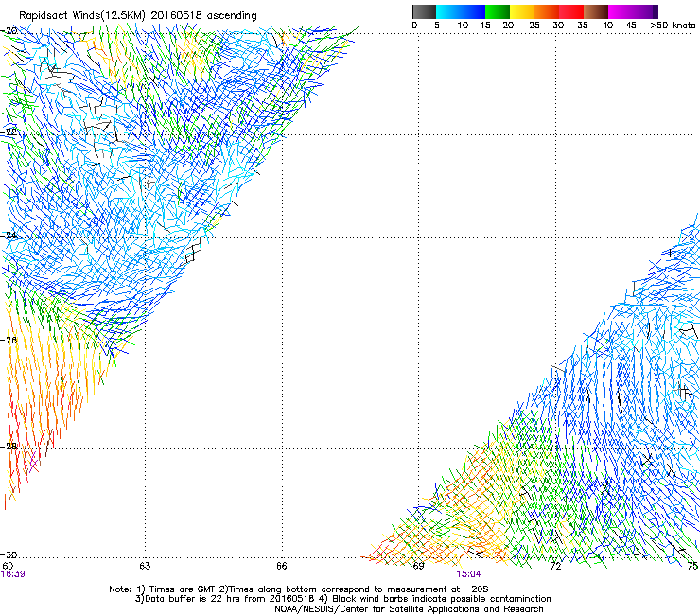Click the green 15-20 knots legend segment

click(x=498, y=11)
